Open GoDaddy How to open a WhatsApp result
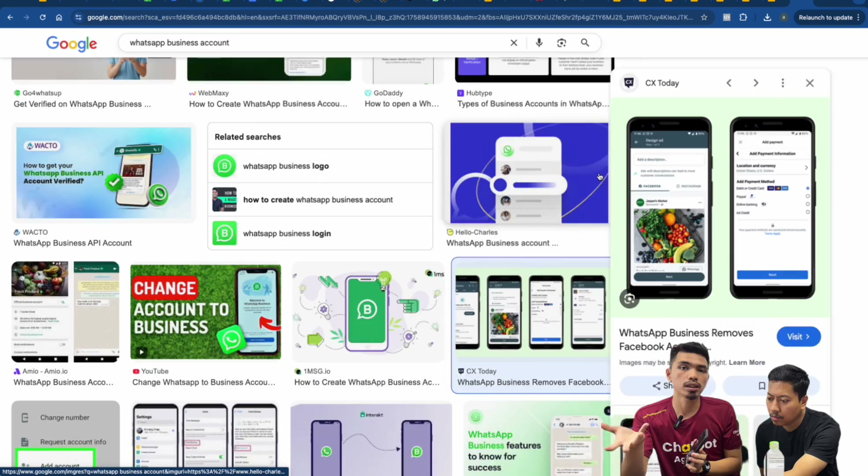Image resolution: width=868 pixels, height=476 pixels. tap(402, 104)
